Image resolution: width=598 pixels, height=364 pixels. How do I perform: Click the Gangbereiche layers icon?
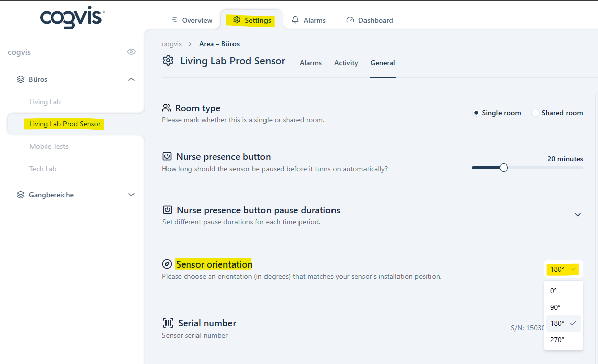click(x=21, y=195)
